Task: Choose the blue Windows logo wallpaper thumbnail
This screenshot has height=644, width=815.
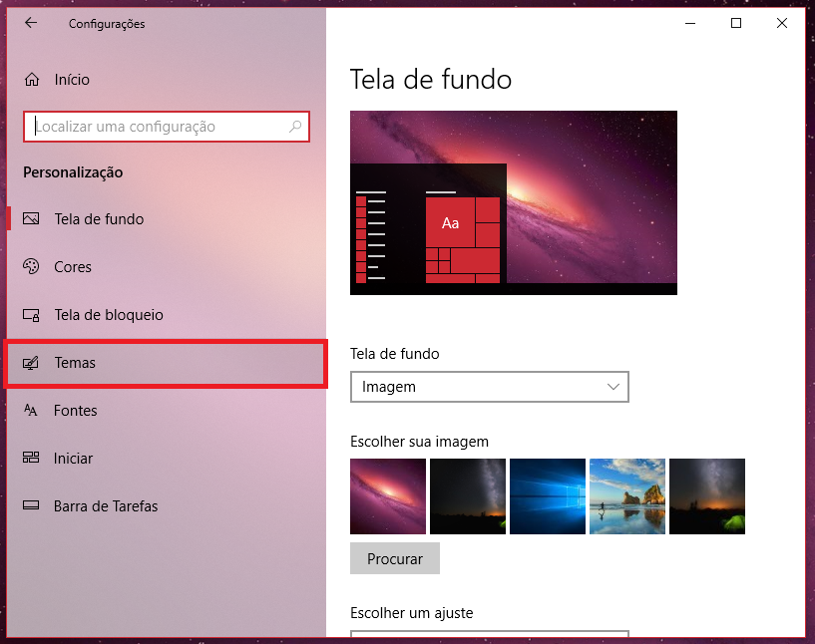Action: pos(548,496)
